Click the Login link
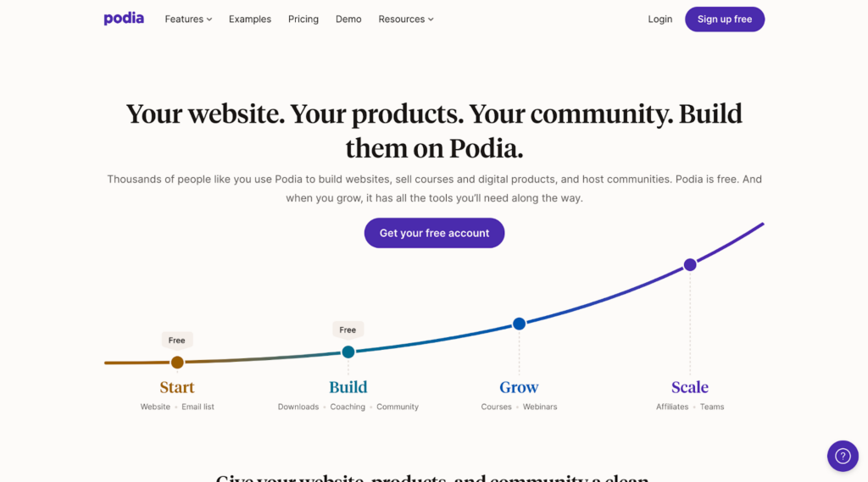The width and height of the screenshot is (868, 482). (659, 19)
